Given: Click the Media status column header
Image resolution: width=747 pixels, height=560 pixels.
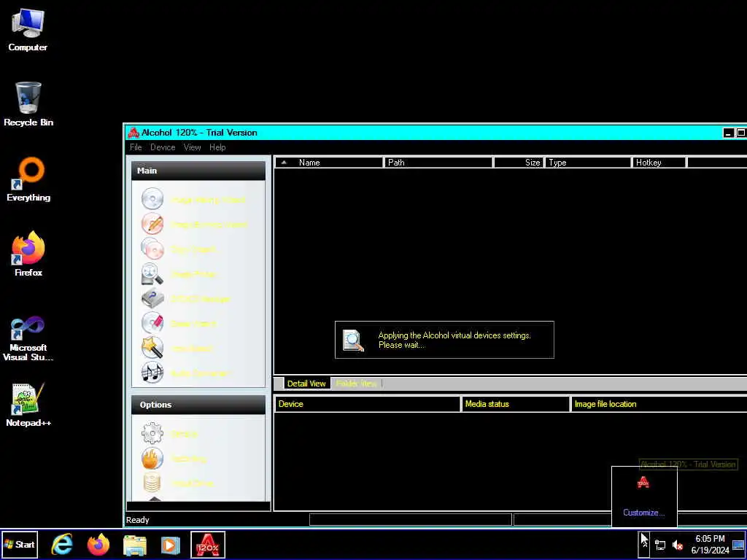Looking at the screenshot, I should coord(516,404).
